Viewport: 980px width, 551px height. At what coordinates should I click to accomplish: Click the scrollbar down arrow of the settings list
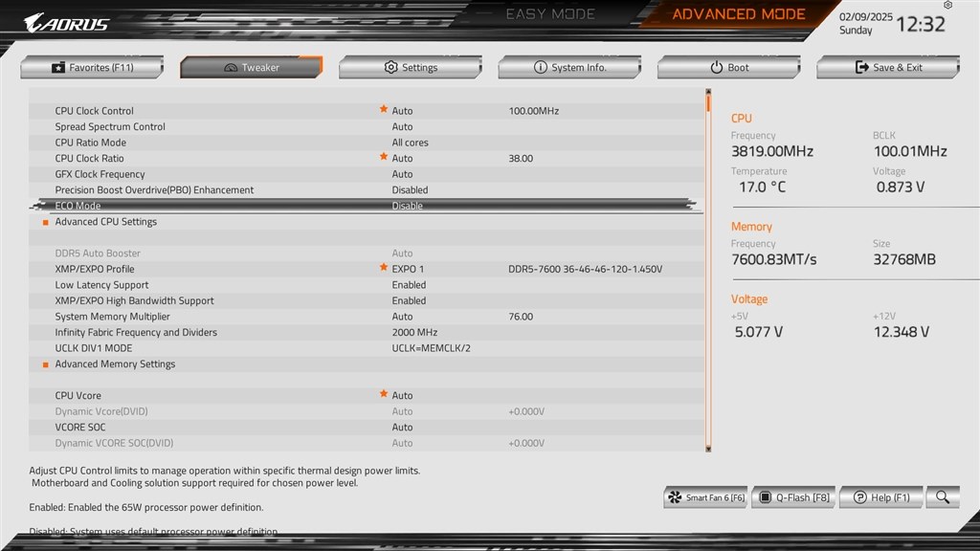click(708, 449)
